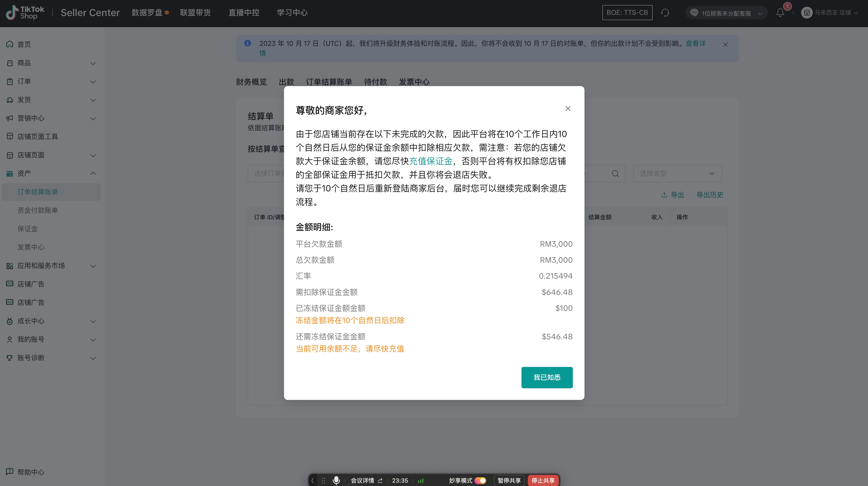Screen dimensions: 868x486
Task: Click the customer service headset icon
Action: click(665, 13)
